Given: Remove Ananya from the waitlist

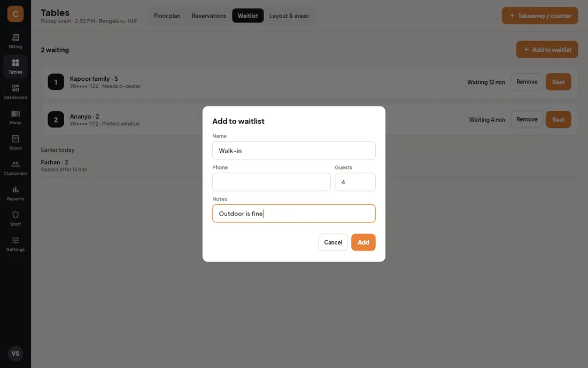Looking at the screenshot, I should (x=527, y=119).
